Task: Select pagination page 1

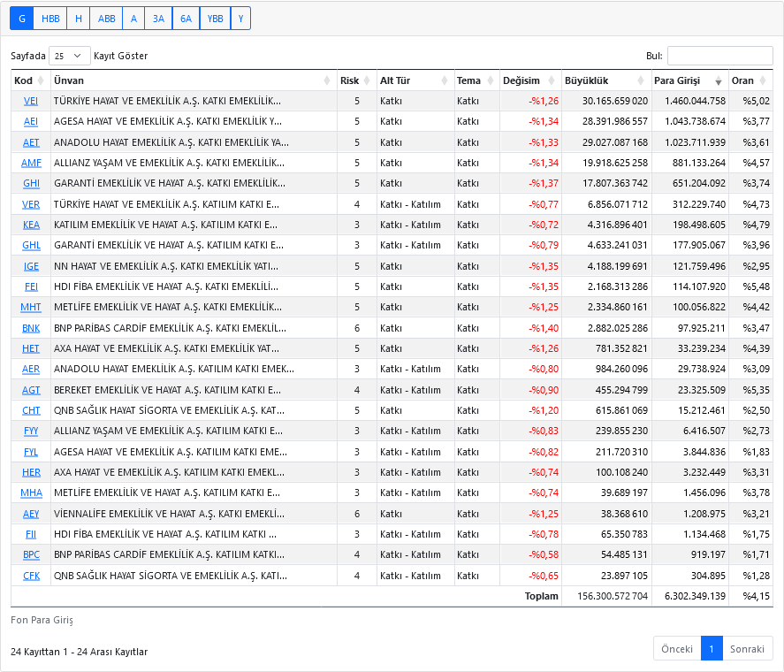Action: 712,649
